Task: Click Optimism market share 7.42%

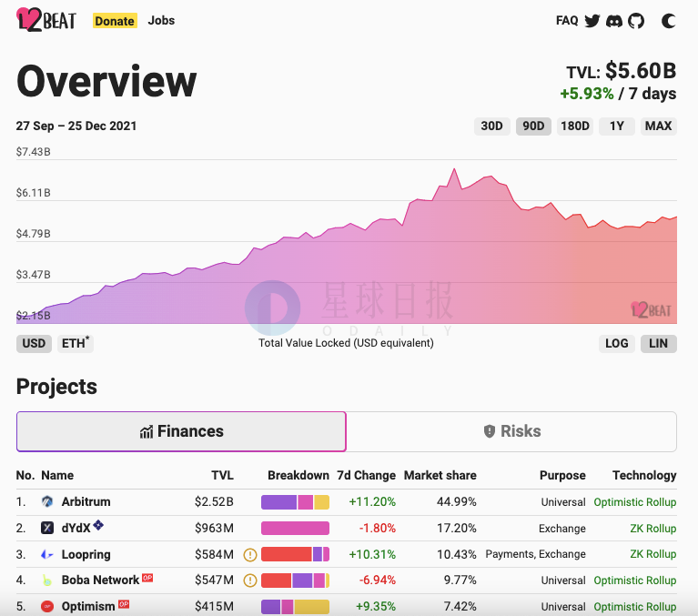Action: (x=460, y=607)
